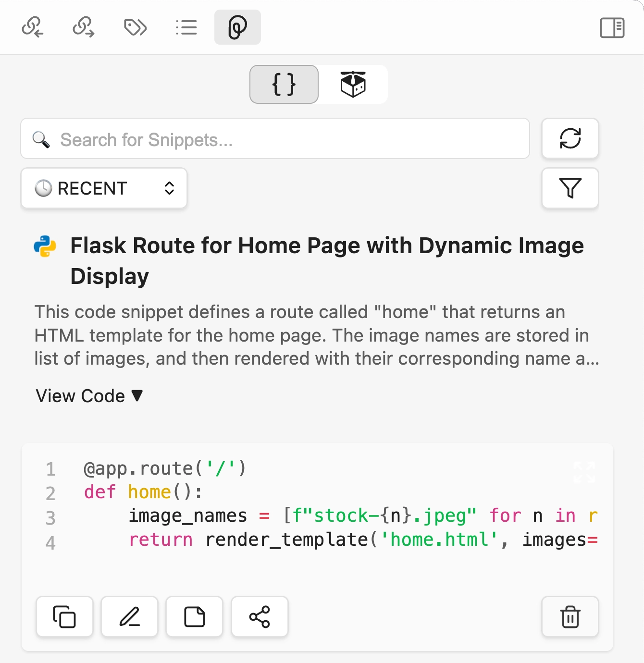
Task: Click the Python language icon on the snippet
Action: (x=45, y=246)
